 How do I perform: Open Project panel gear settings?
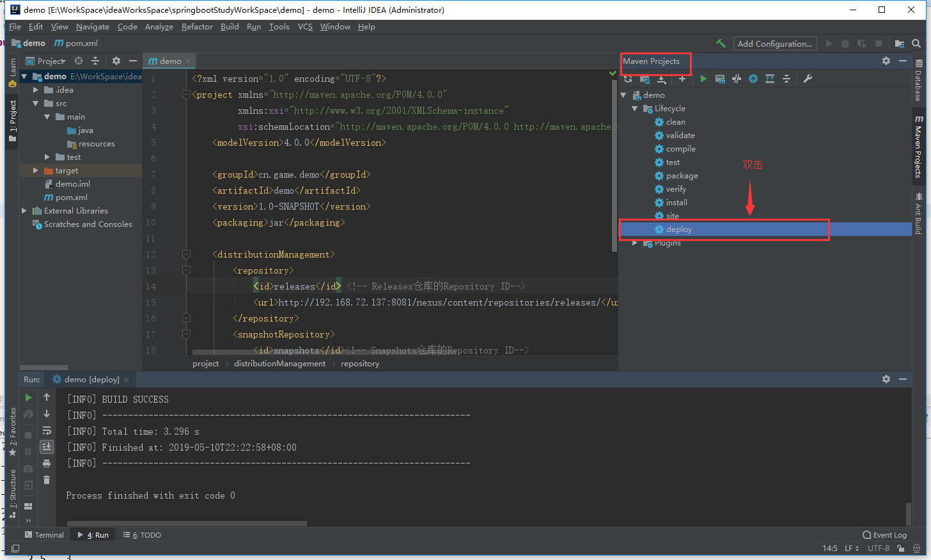tap(116, 61)
